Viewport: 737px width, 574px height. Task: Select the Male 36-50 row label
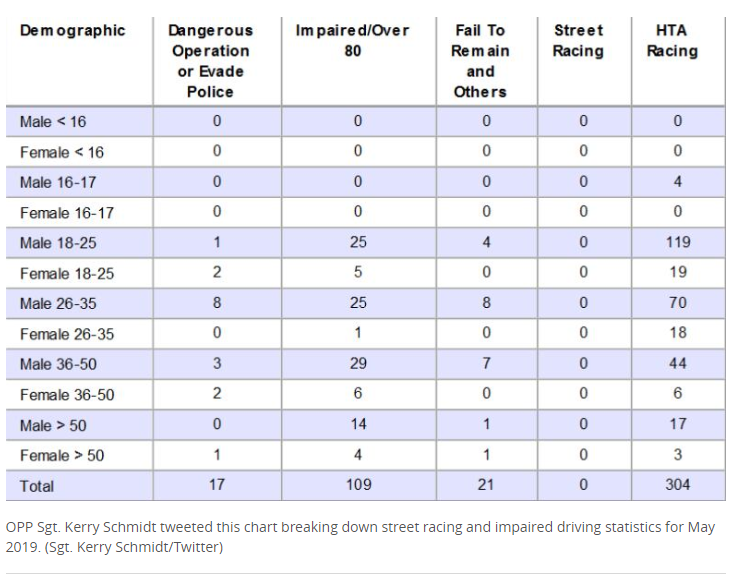tap(58, 364)
